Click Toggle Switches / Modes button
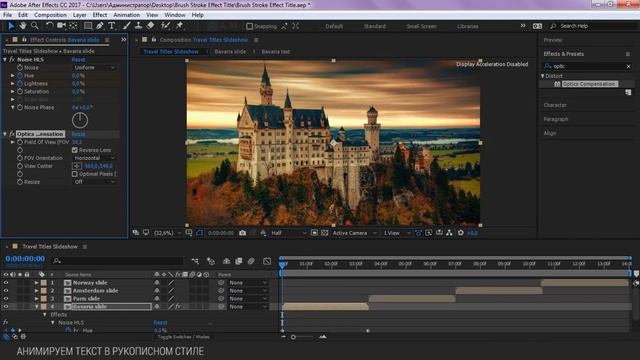Viewport: 640px width, 360px height. tap(183, 337)
